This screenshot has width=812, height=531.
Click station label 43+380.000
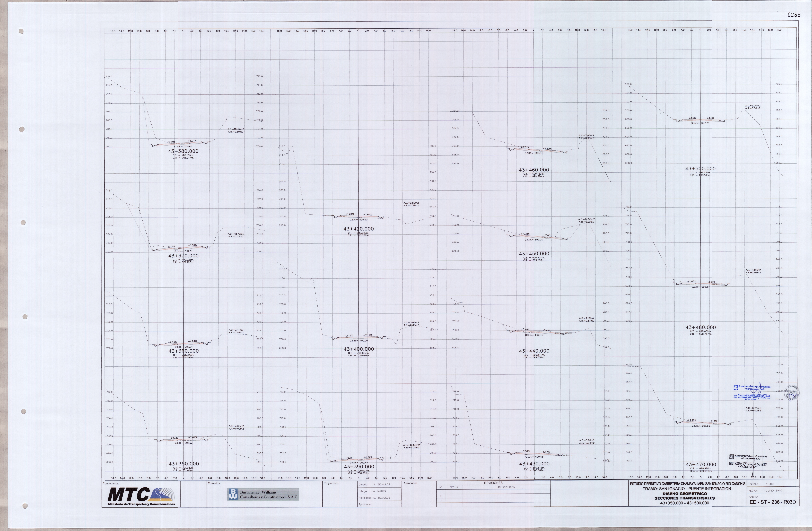coord(183,151)
